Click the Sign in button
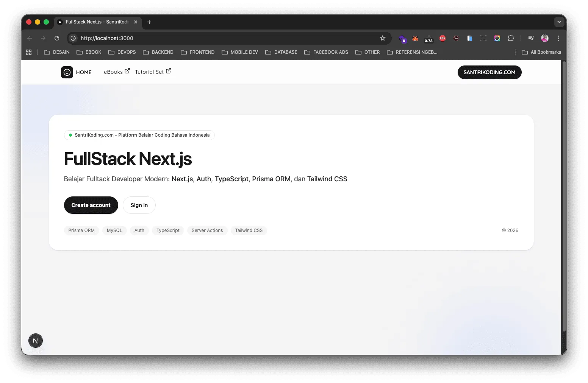This screenshot has width=588, height=383. click(x=139, y=205)
